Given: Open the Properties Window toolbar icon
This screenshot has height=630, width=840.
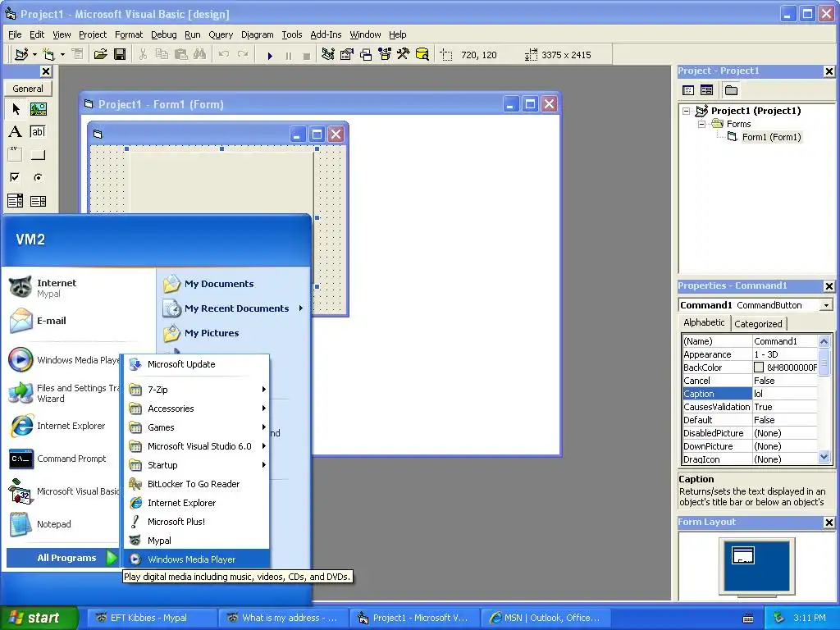Looking at the screenshot, I should point(347,54).
